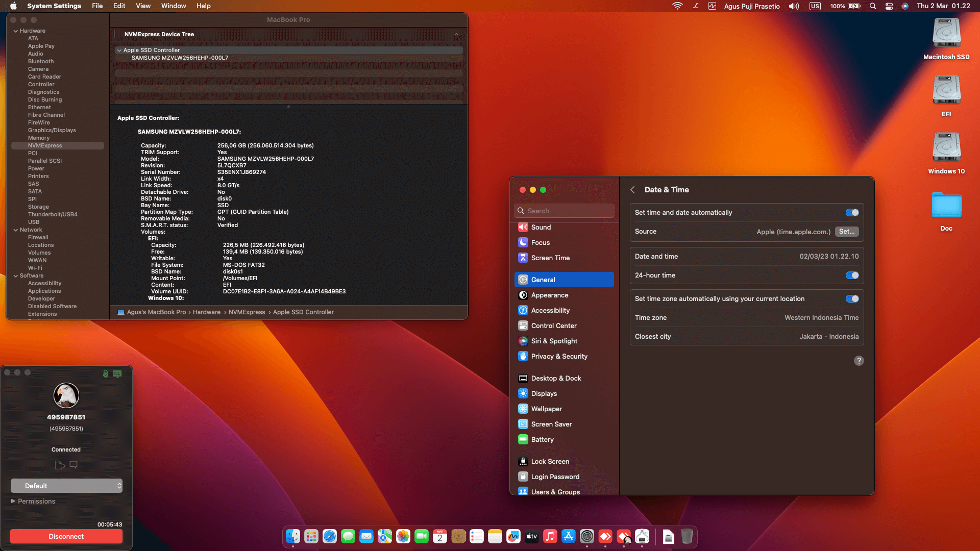
Task: Disable Set time and date automatically
Action: click(x=852, y=212)
